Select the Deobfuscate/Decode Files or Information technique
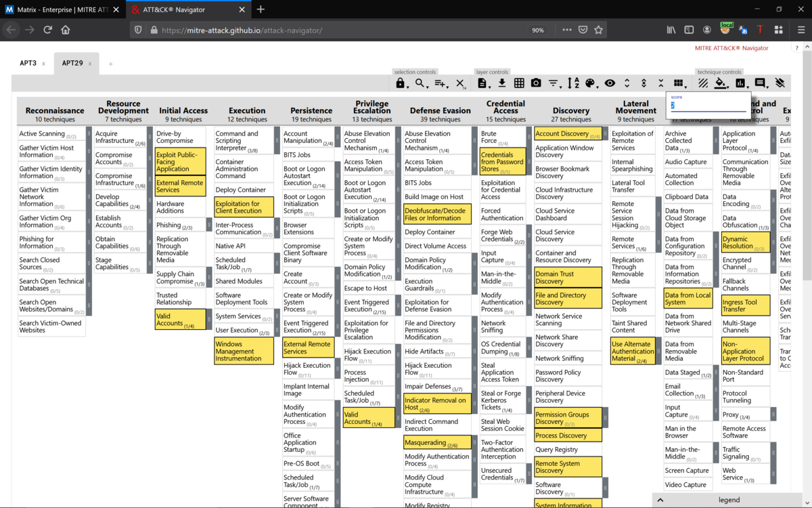Screen dimensions: 812x508 point(437,215)
